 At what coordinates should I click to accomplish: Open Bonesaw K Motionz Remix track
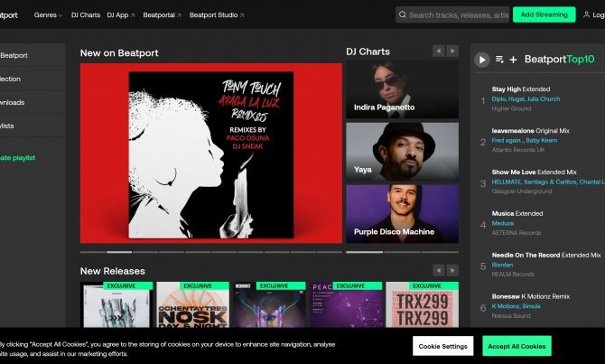coord(531,296)
